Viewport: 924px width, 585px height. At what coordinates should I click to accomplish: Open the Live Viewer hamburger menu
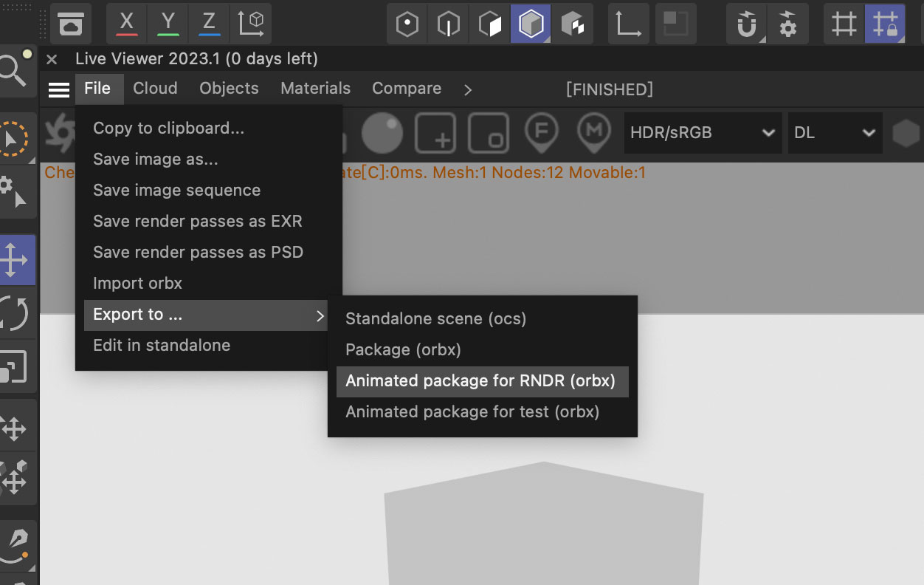59,89
